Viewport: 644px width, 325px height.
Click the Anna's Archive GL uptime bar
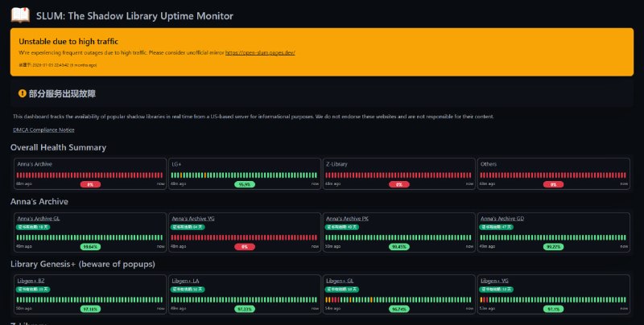tap(89, 237)
